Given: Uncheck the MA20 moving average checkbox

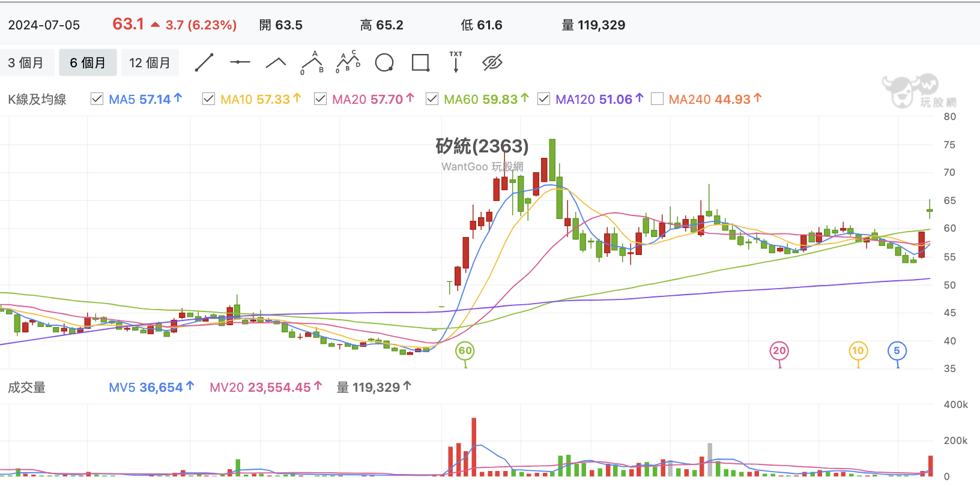Looking at the screenshot, I should [320, 99].
